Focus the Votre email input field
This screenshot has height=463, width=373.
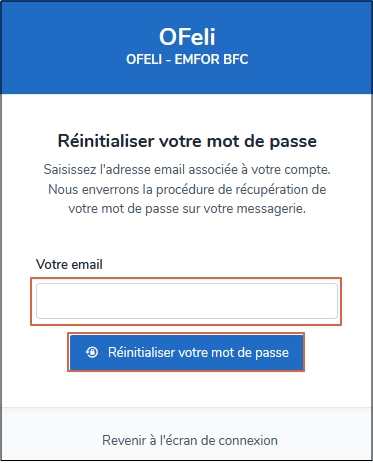click(187, 301)
